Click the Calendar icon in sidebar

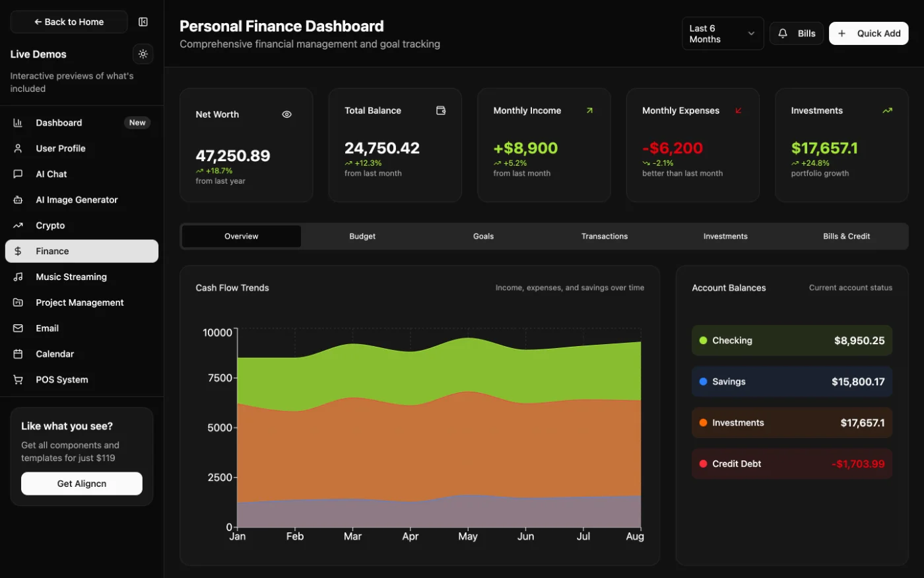coord(18,354)
